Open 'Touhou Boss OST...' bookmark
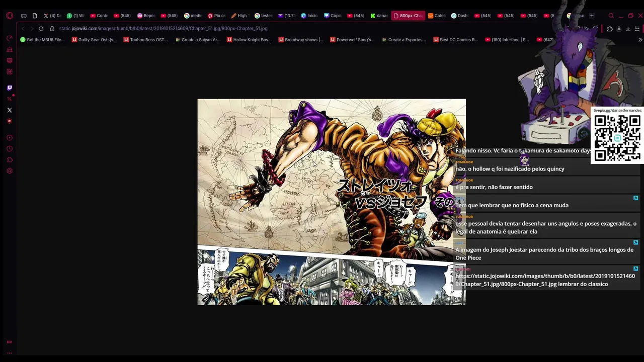644x362 pixels. 145,40
